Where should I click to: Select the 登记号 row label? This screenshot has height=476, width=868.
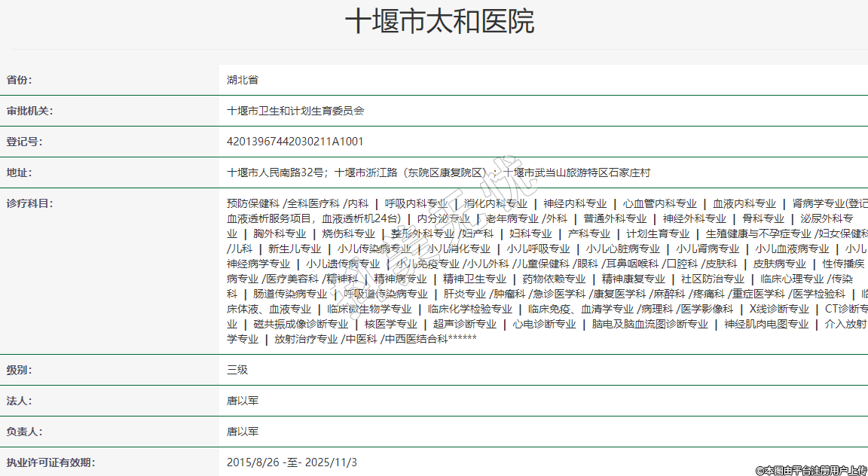pos(25,142)
